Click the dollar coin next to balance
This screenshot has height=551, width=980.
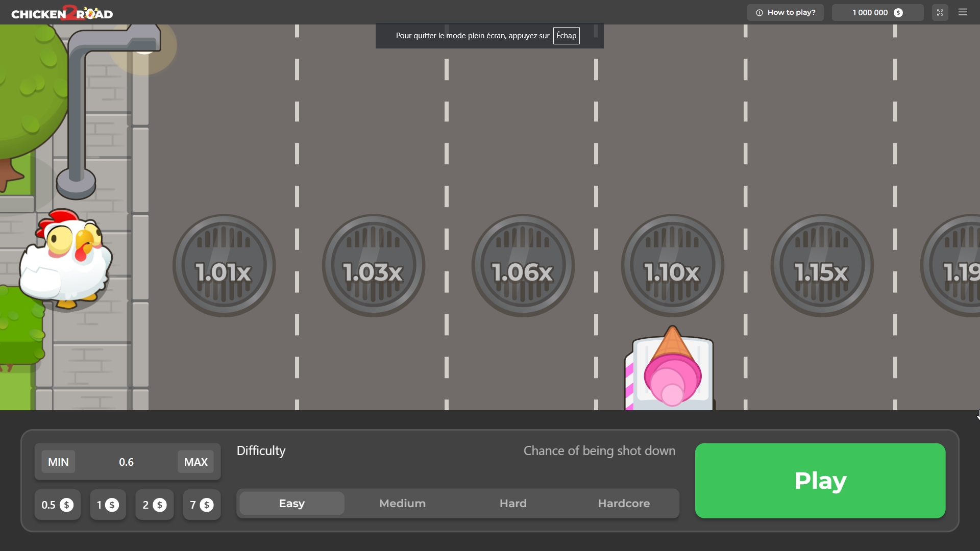pos(898,13)
